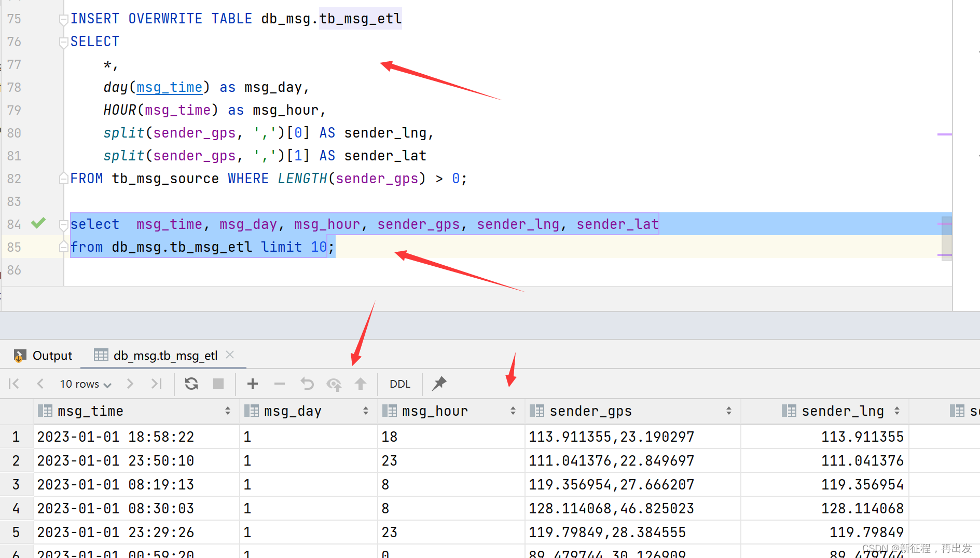Reload the result set data
This screenshot has height=558, width=980.
(191, 384)
